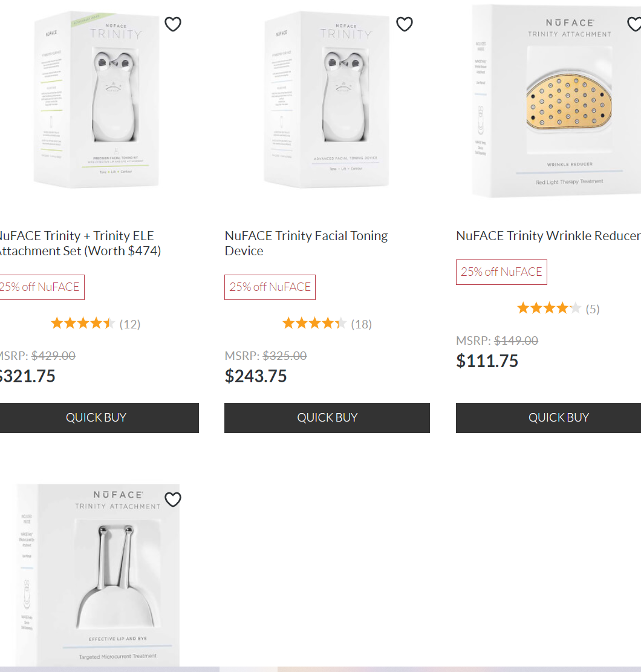Open Trinity Facial Toning Device product image

point(327,100)
